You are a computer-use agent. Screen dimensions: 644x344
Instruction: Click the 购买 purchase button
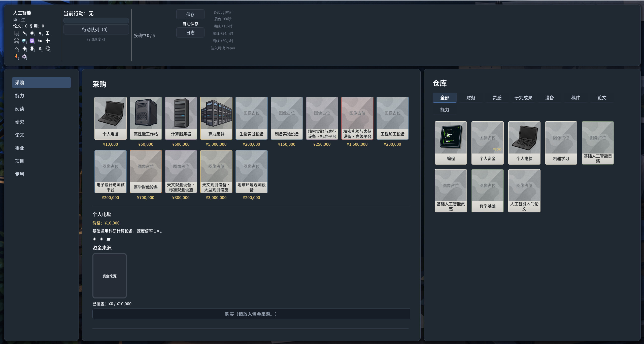(x=251, y=314)
